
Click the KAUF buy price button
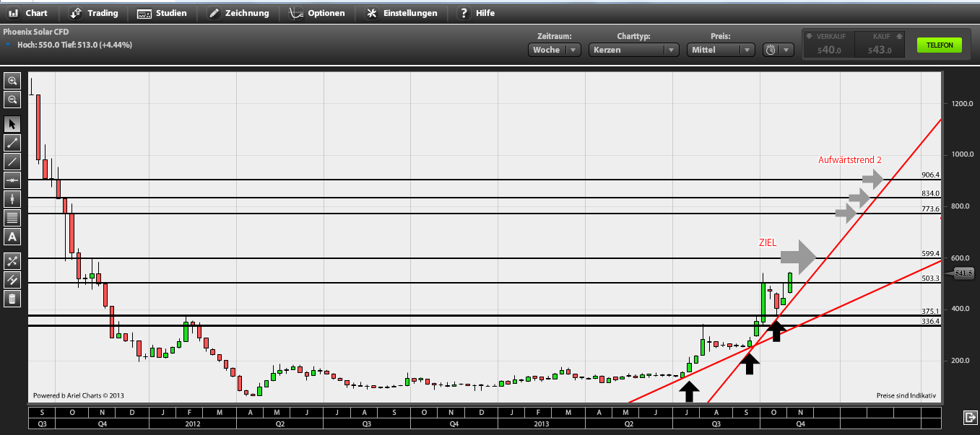880,45
